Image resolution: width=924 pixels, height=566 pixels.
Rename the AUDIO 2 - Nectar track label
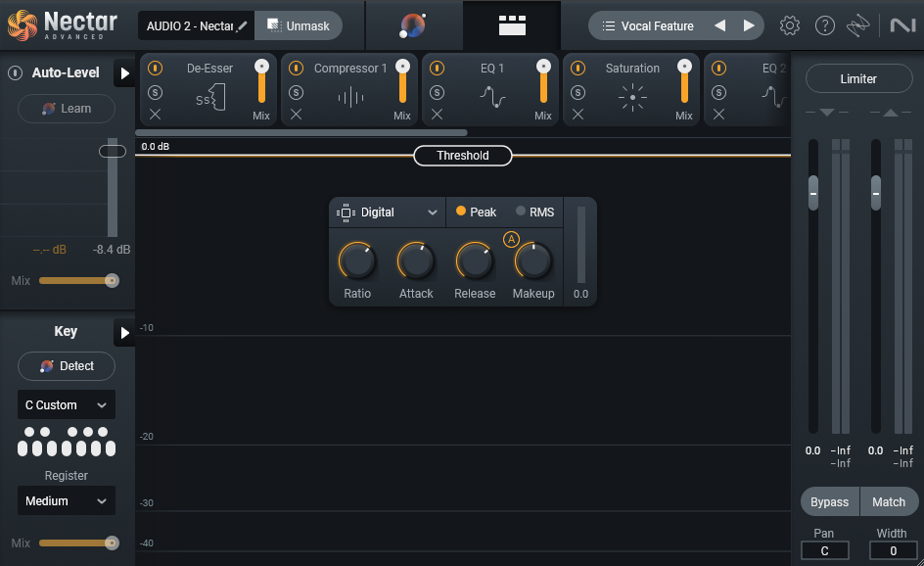[x=196, y=25]
